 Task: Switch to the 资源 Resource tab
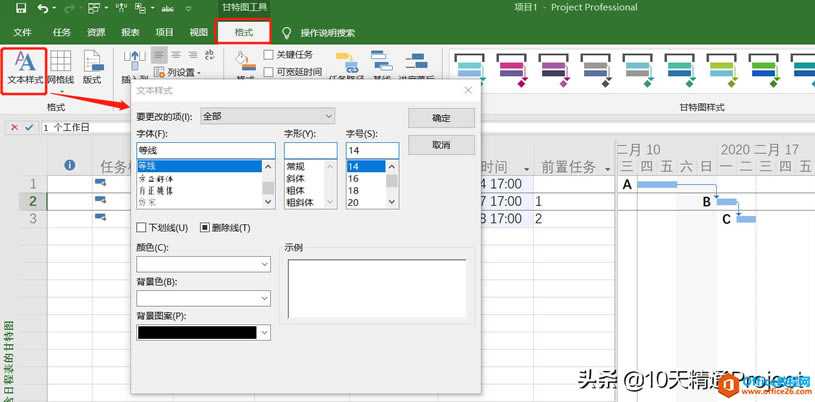(x=96, y=33)
